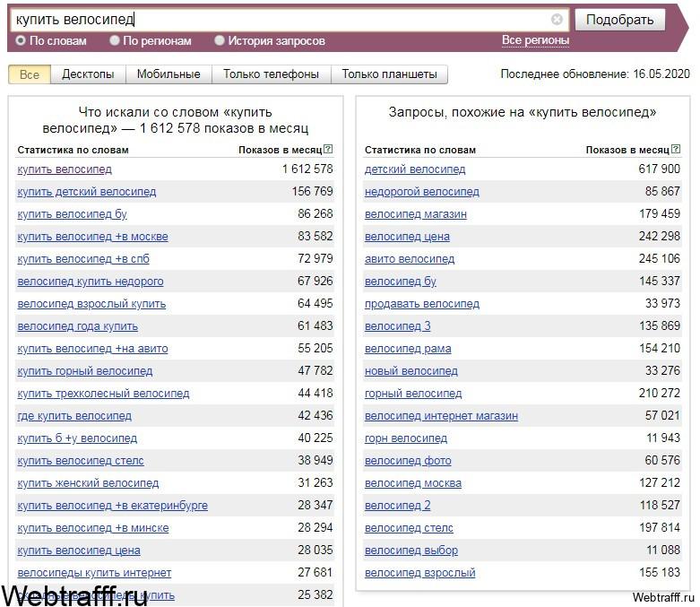700x607 pixels.
Task: Open 'продавать велосипед' similar query
Action: point(422,304)
